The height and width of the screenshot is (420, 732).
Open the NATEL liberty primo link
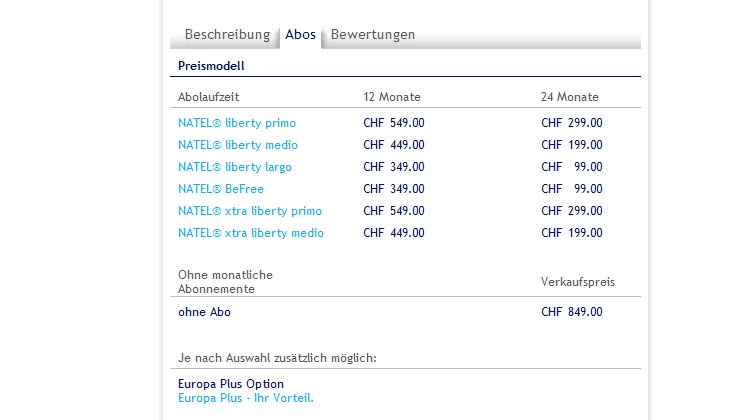(237, 123)
